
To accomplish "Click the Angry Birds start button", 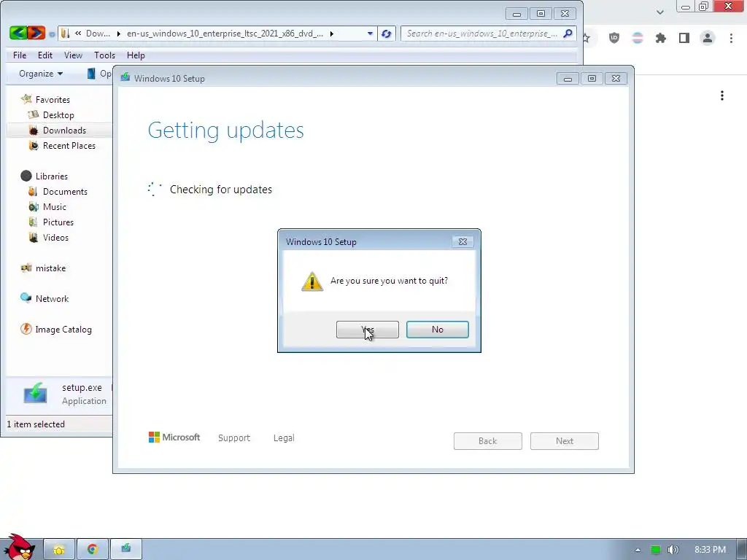I will [19, 547].
